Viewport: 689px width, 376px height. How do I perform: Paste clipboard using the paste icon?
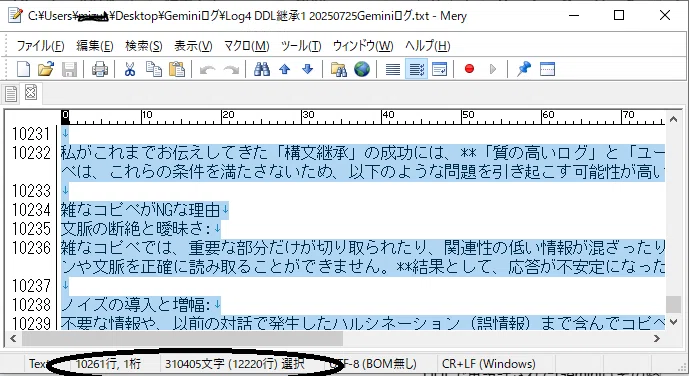tap(177, 69)
